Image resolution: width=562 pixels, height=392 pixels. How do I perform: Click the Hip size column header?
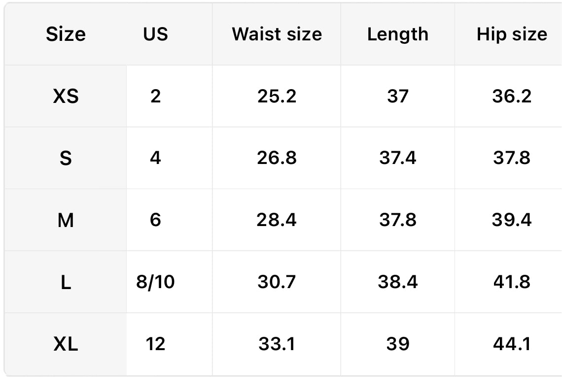pos(511,34)
